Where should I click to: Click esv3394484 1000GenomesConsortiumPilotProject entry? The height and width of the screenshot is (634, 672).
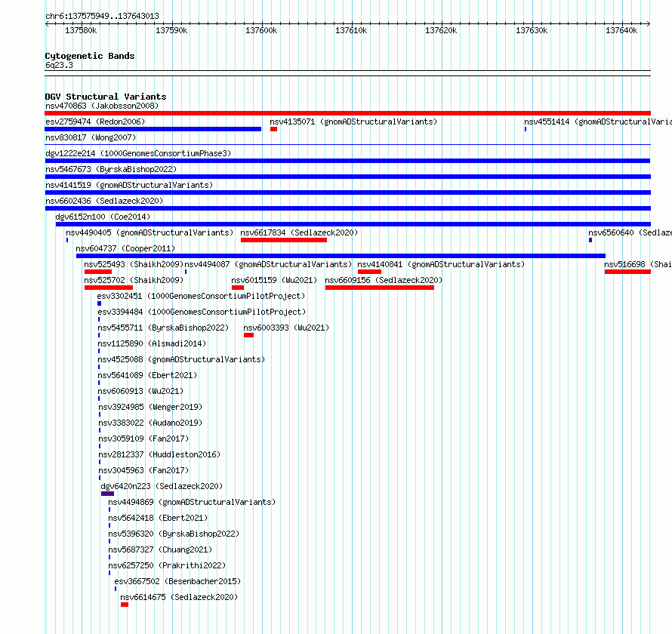coord(202,312)
